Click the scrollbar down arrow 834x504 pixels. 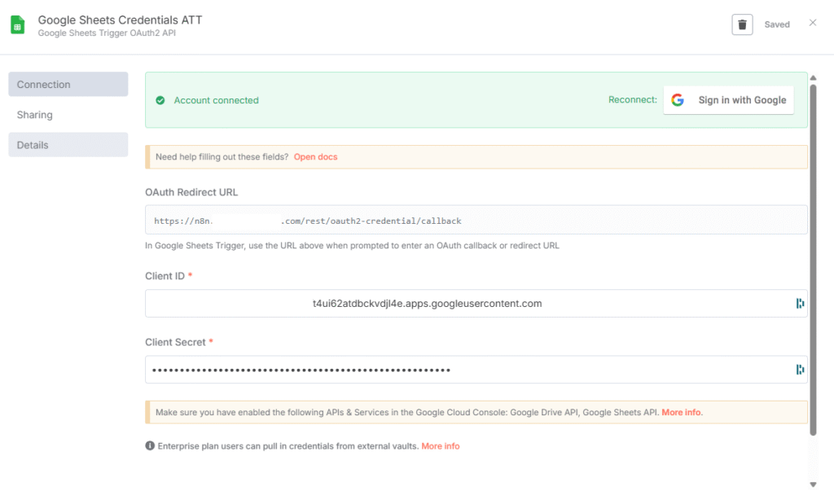(x=812, y=484)
